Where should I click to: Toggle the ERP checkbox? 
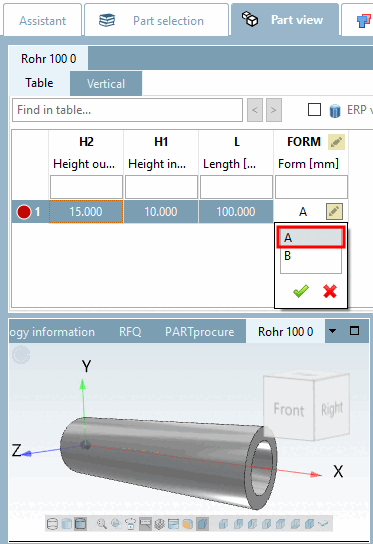314,110
